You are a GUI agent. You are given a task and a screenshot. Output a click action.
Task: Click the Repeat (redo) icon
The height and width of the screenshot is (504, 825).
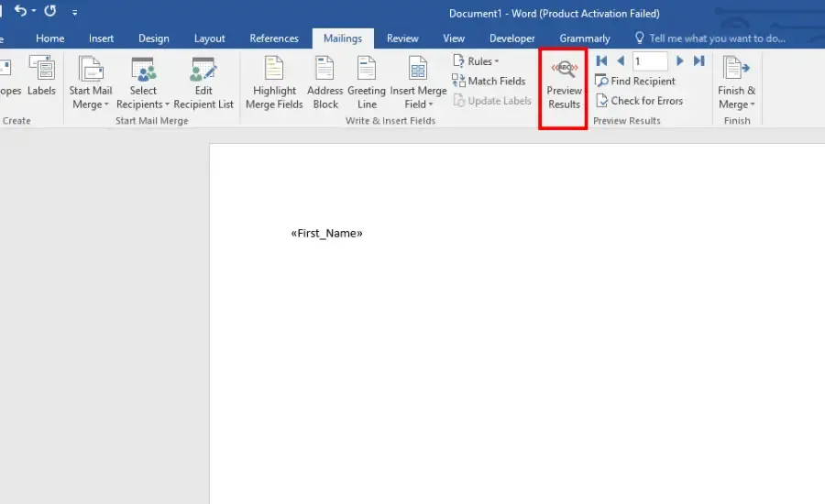tap(50, 10)
